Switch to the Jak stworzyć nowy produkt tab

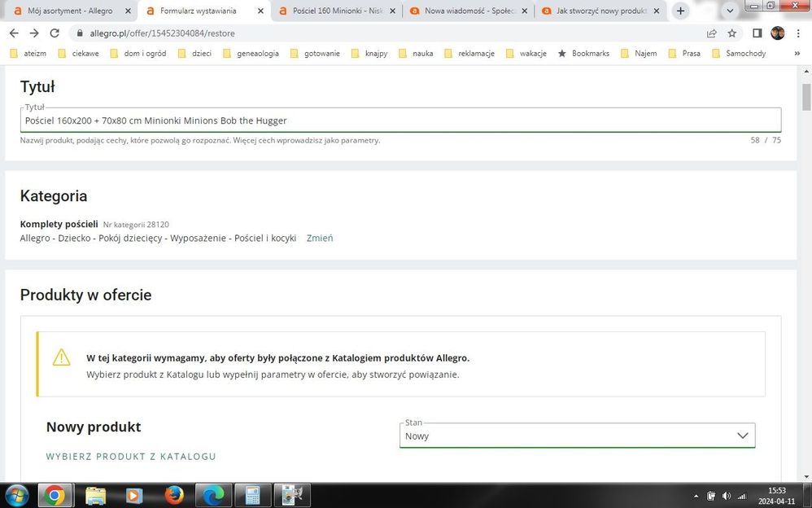click(x=600, y=11)
